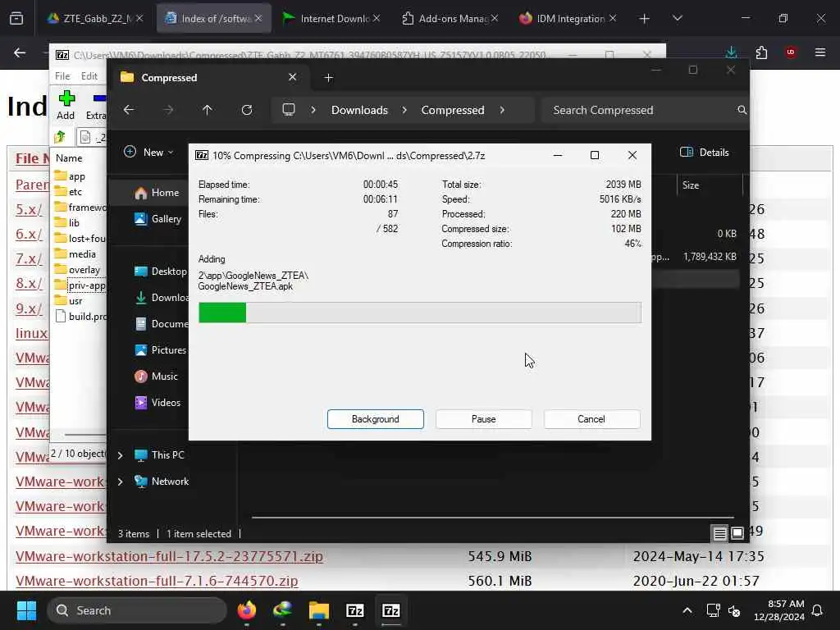Open Home in Explorer sidebar
Screen dimensions: 840x630
(x=157, y=192)
